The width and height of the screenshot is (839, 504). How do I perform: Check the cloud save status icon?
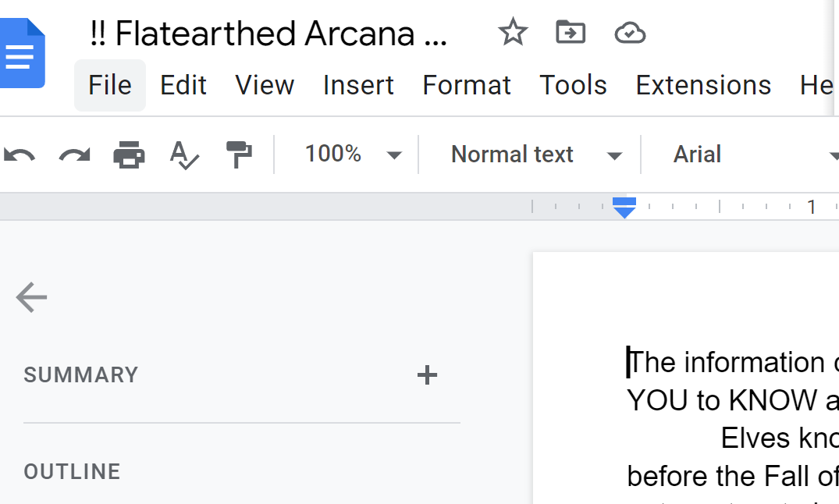[630, 33]
